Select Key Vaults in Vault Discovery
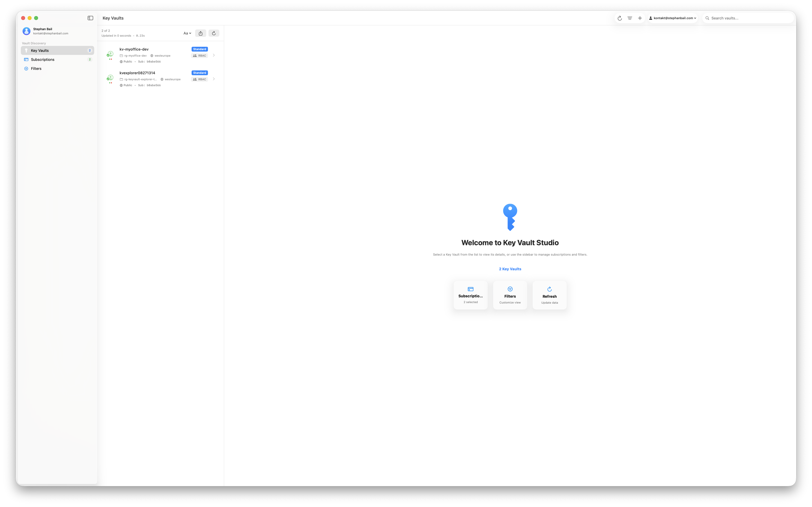 (39, 50)
